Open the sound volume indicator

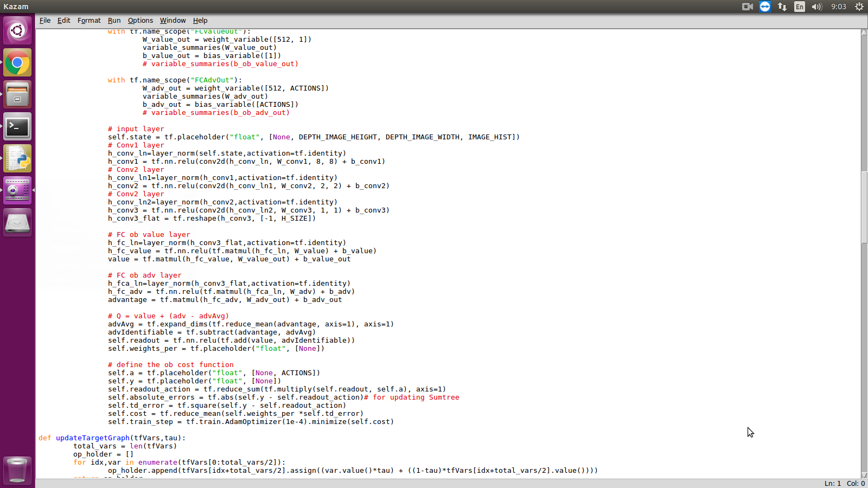point(817,7)
